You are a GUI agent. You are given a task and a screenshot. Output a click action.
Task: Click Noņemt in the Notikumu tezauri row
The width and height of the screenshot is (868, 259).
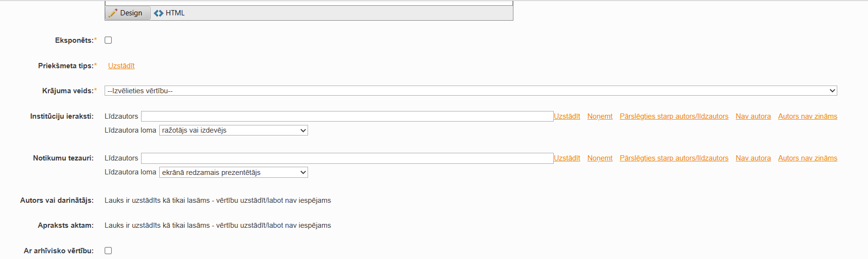pyautogui.click(x=600, y=158)
